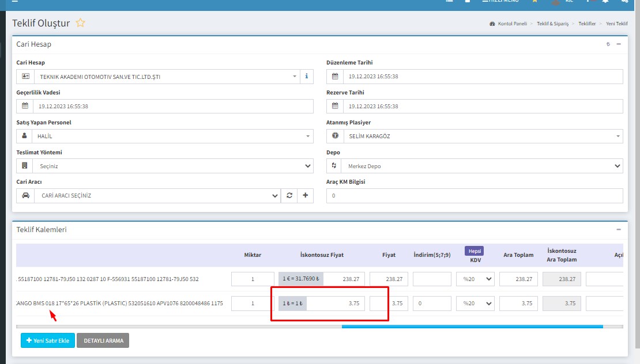The width and height of the screenshot is (640, 364).
Task: Open KDV %20 dropdown in first row
Action: coord(475,279)
